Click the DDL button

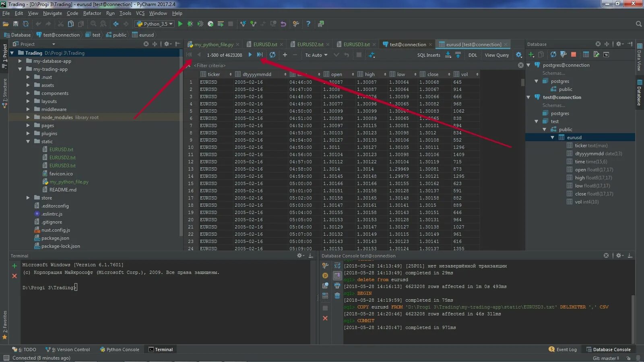click(x=473, y=55)
